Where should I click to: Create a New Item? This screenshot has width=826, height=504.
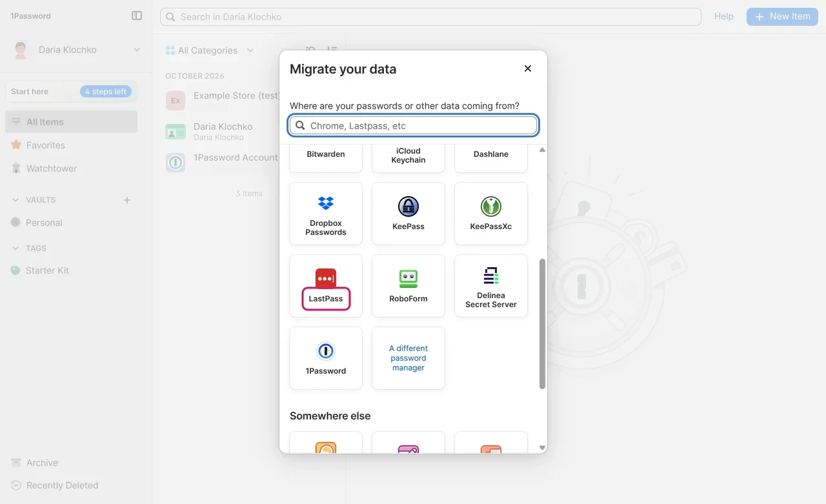[782, 17]
